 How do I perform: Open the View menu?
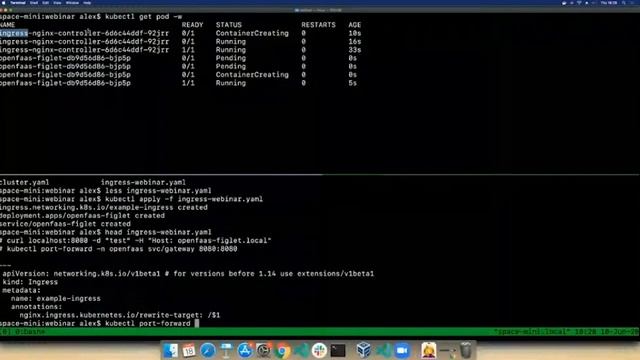[57, 2]
